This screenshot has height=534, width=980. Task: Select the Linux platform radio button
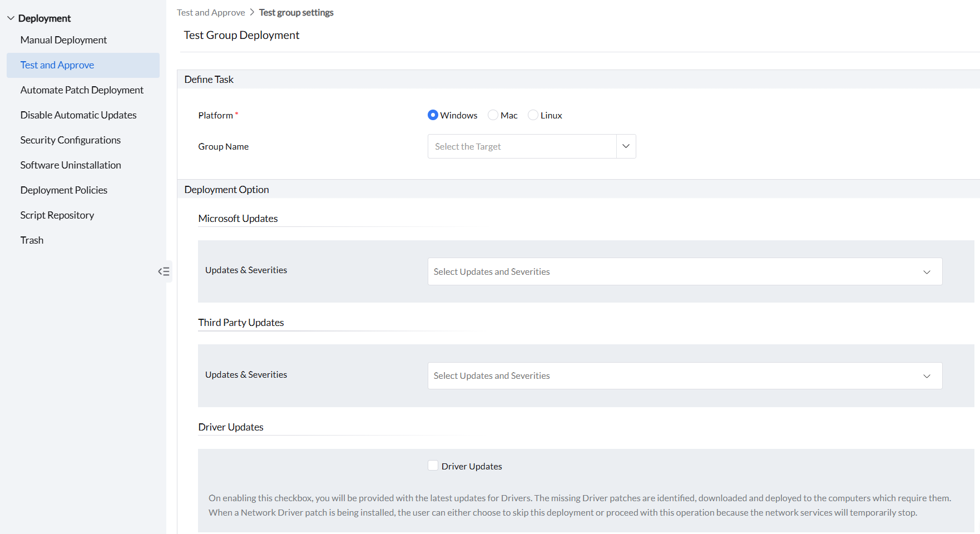[x=533, y=115]
